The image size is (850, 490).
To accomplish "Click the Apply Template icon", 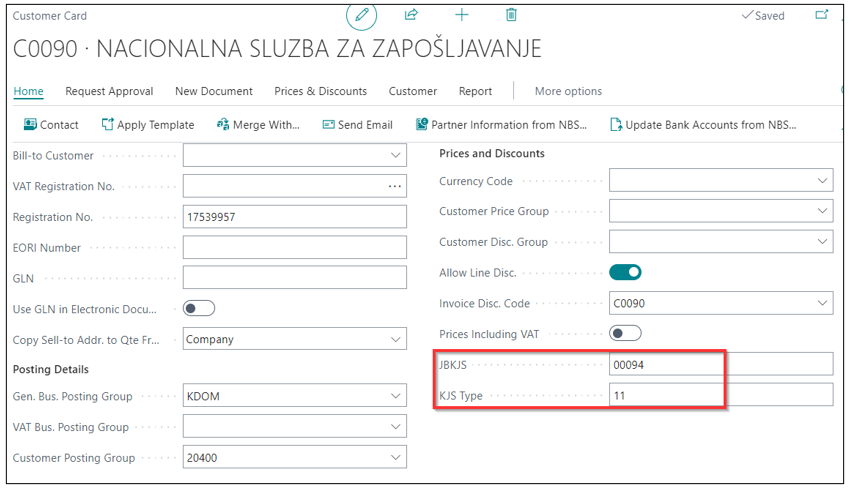I will coord(108,125).
